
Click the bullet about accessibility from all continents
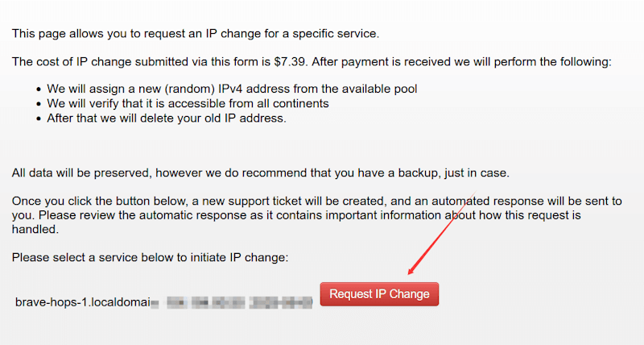(x=188, y=103)
